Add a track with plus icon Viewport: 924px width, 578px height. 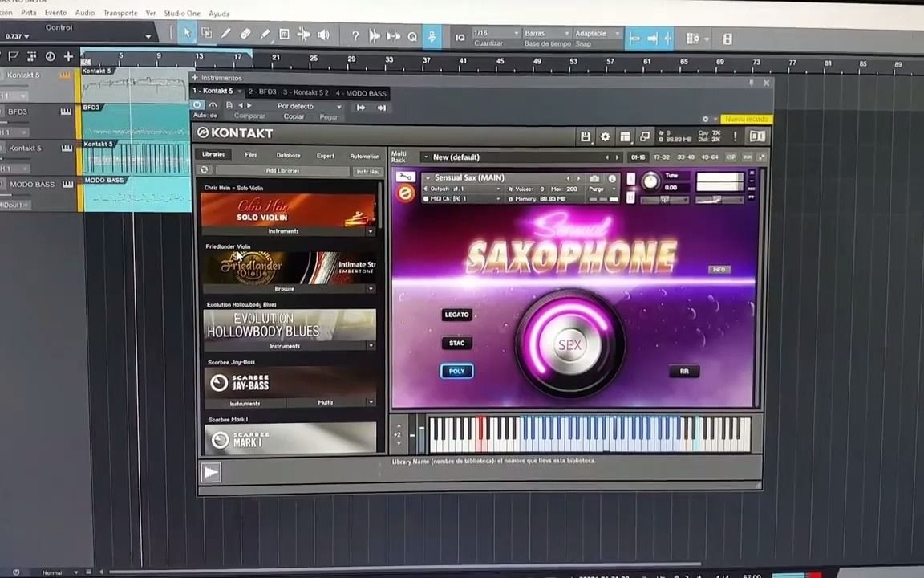(x=68, y=57)
